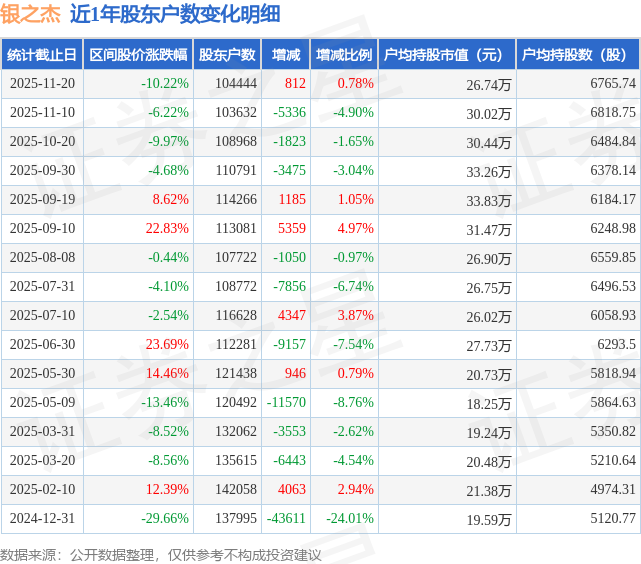641x564 pixels.
Task: Select the date cell 2025-11-20
Action: pos(43,83)
